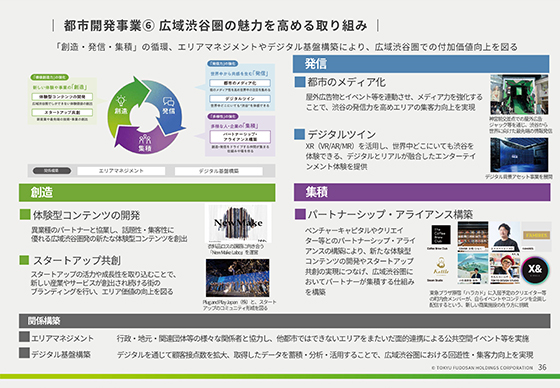Open the blue digital twin studio photo
Viewport: 560px width, 388px height.
click(x=519, y=155)
